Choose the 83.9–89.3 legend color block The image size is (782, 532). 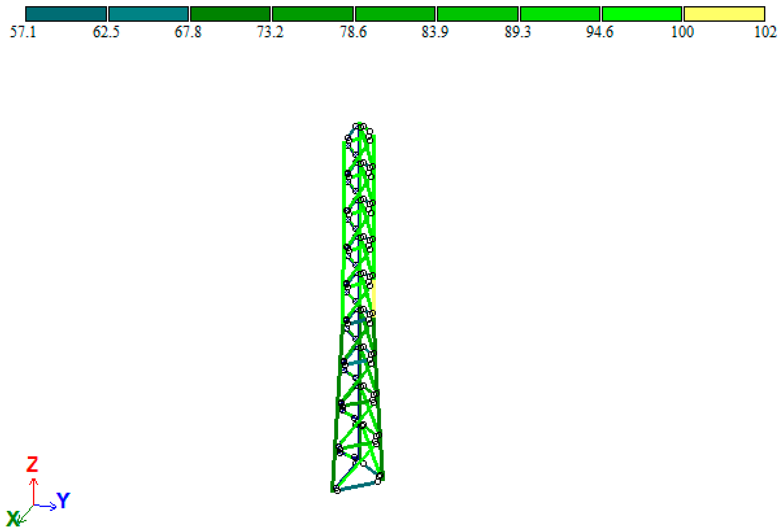tap(477, 14)
